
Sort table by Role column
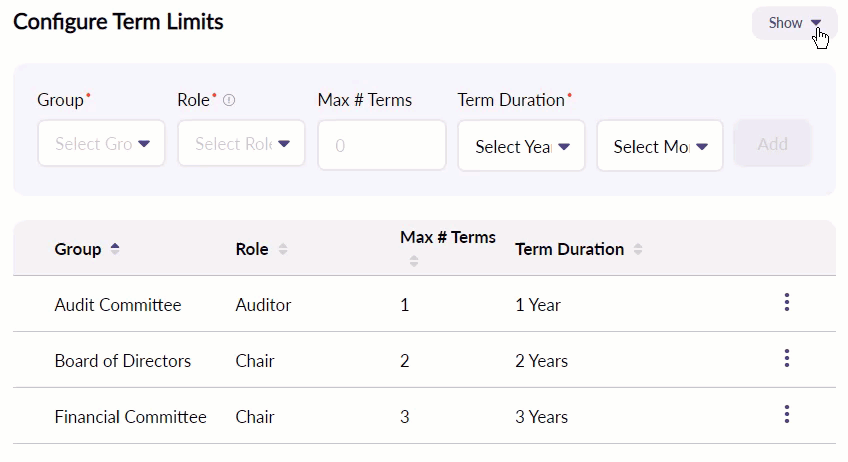point(283,249)
